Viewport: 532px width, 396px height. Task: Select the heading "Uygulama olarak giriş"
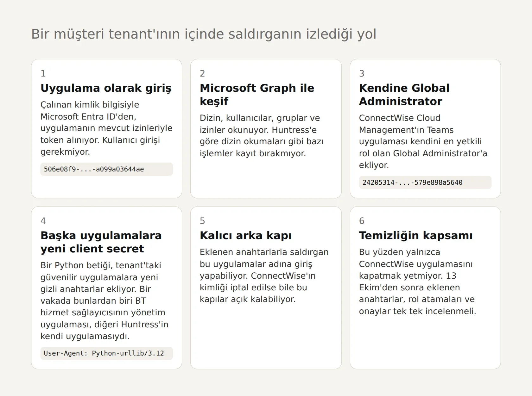[106, 88]
